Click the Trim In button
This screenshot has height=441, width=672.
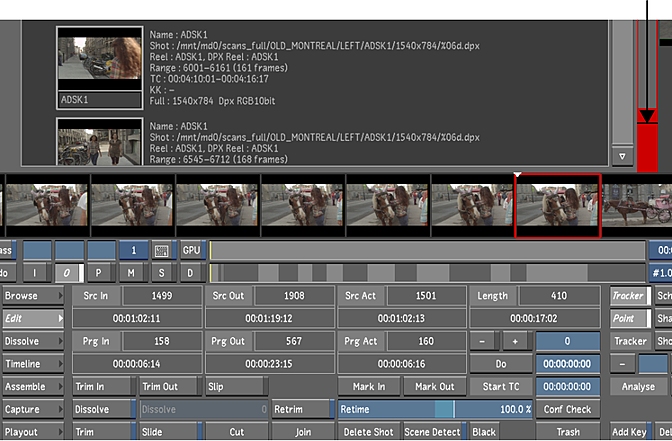[104, 387]
